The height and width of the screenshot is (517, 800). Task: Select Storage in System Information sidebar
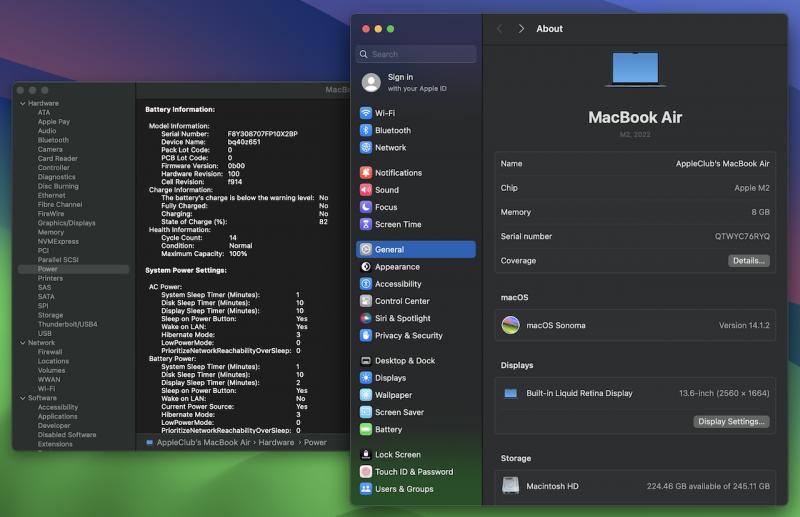pyautogui.click(x=50, y=315)
